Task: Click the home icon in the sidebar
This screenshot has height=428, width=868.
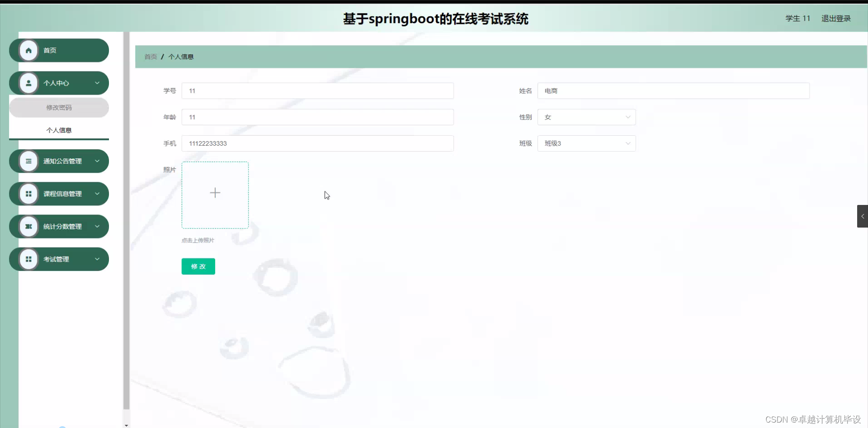Action: click(28, 50)
